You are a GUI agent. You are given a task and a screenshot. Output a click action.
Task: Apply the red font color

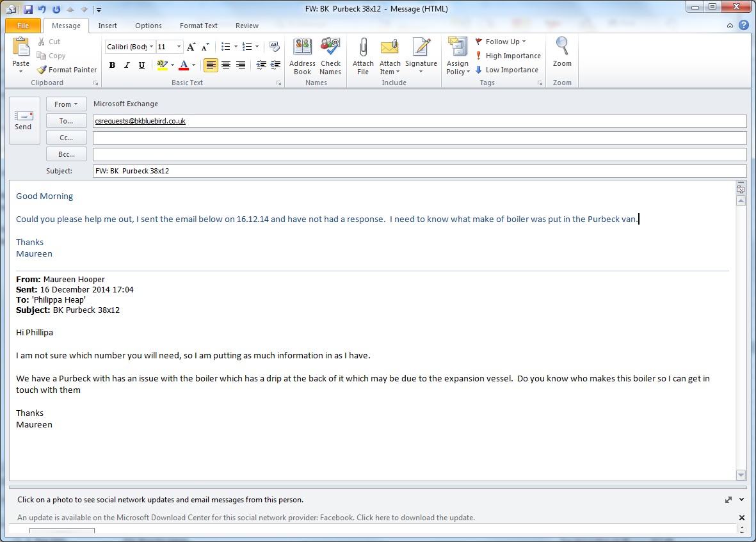point(184,65)
